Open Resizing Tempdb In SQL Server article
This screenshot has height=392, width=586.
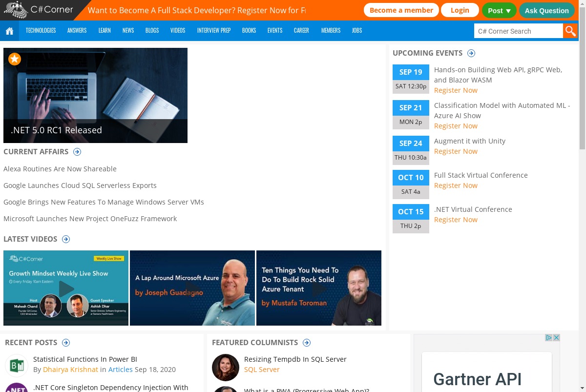click(295, 359)
